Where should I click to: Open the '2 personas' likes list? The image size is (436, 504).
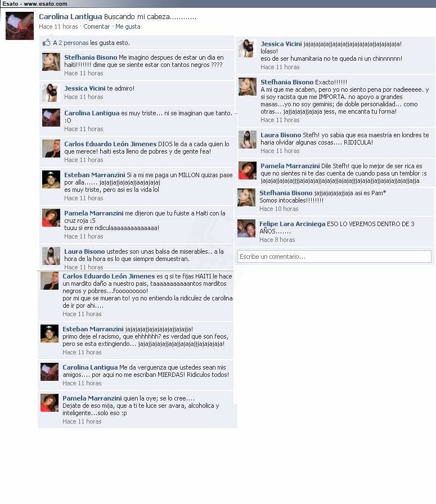pyautogui.click(x=73, y=43)
